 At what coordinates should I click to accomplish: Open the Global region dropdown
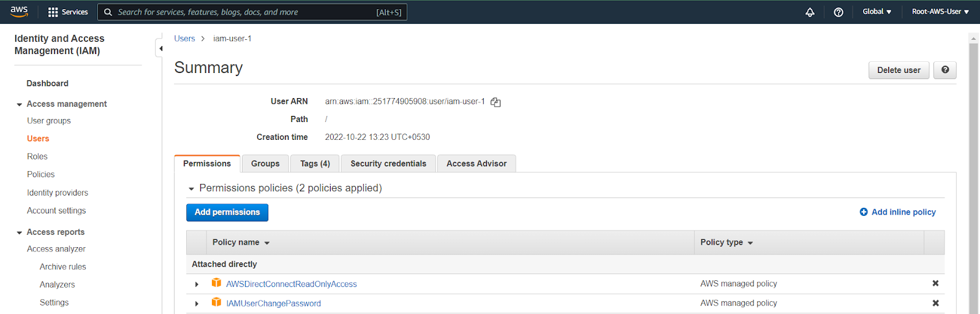click(877, 12)
